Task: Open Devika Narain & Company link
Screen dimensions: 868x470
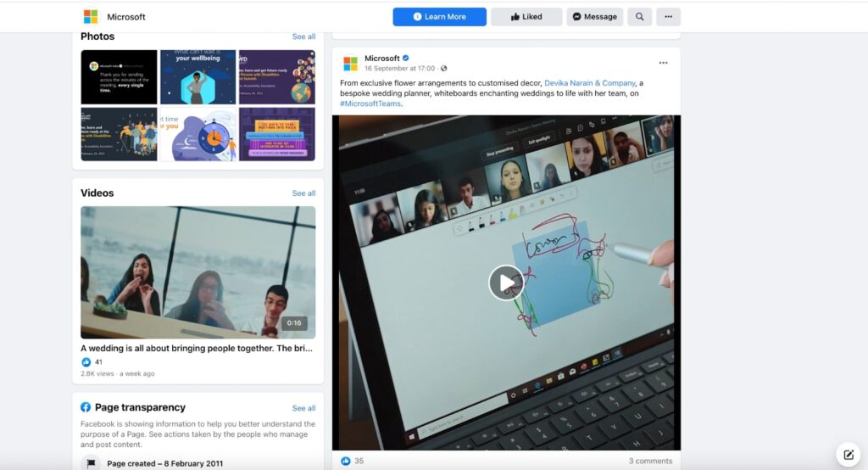Action: pyautogui.click(x=590, y=83)
